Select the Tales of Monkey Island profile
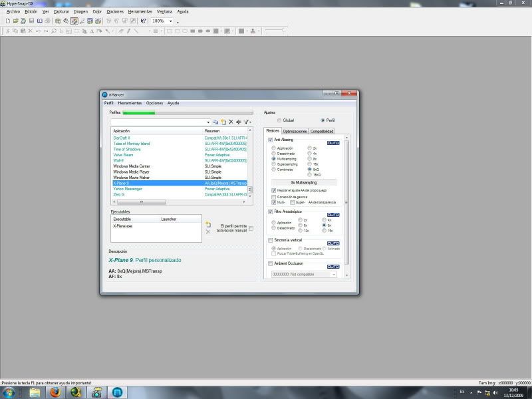 [x=180, y=144]
